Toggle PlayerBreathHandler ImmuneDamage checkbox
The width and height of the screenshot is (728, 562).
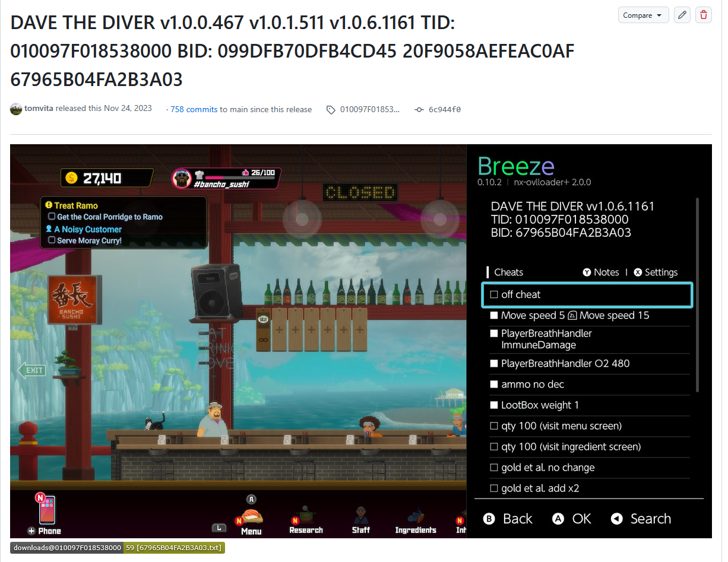[493, 334]
